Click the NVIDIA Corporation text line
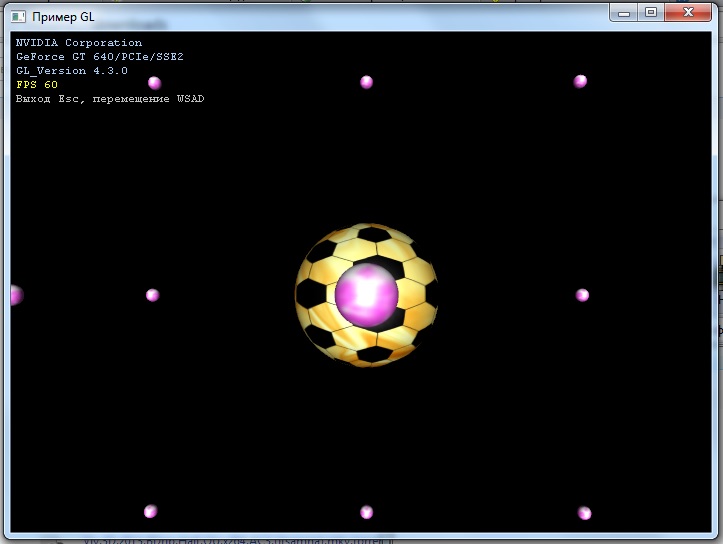This screenshot has height=544, width=723. click(x=79, y=43)
